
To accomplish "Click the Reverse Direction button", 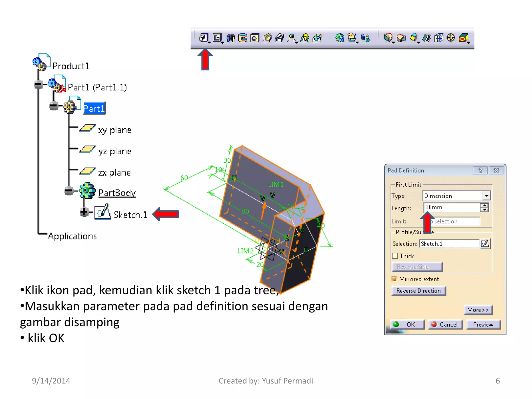I will pyautogui.click(x=418, y=291).
